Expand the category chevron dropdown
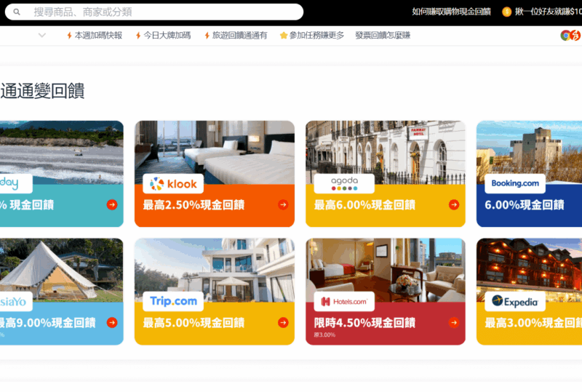Viewport: 582px width, 392px height. click(42, 35)
